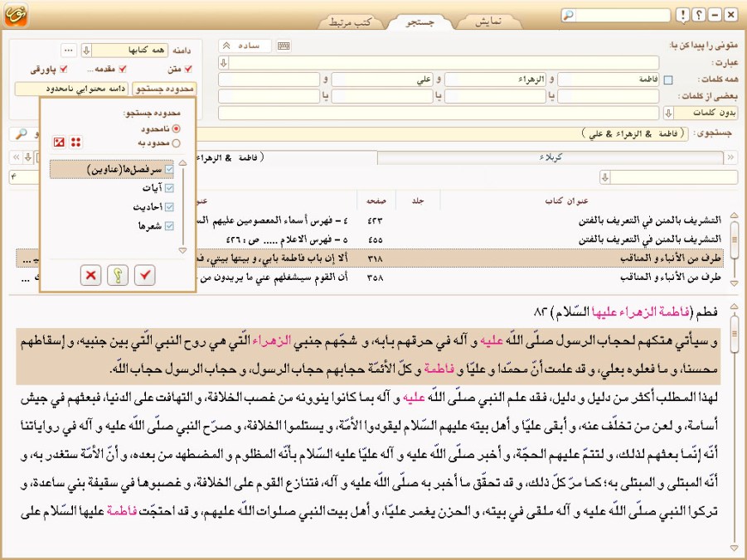The width and height of the screenshot is (747, 560).
Task: Click the Noor application logo
Action: (16, 14)
